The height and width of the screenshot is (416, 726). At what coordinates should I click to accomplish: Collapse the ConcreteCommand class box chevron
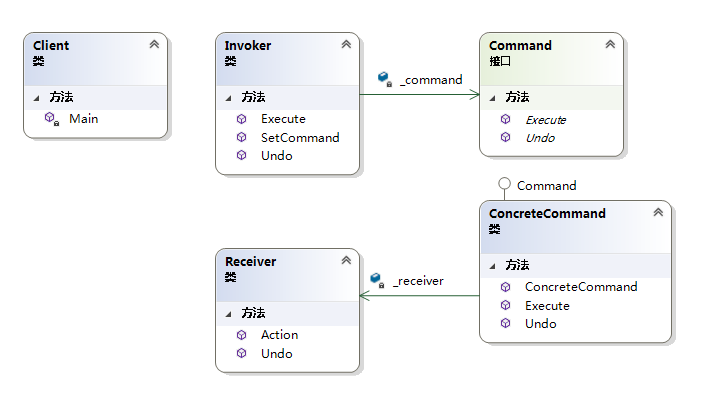[x=658, y=213]
